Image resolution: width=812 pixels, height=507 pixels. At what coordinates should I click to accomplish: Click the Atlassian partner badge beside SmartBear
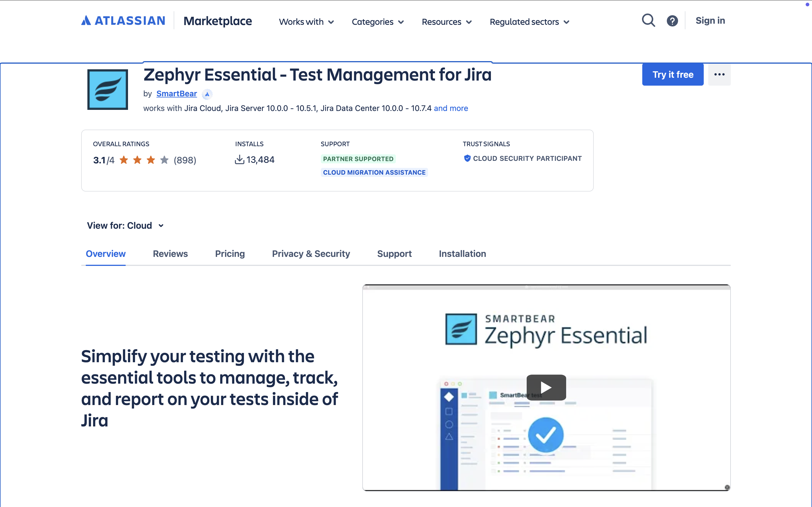point(207,94)
